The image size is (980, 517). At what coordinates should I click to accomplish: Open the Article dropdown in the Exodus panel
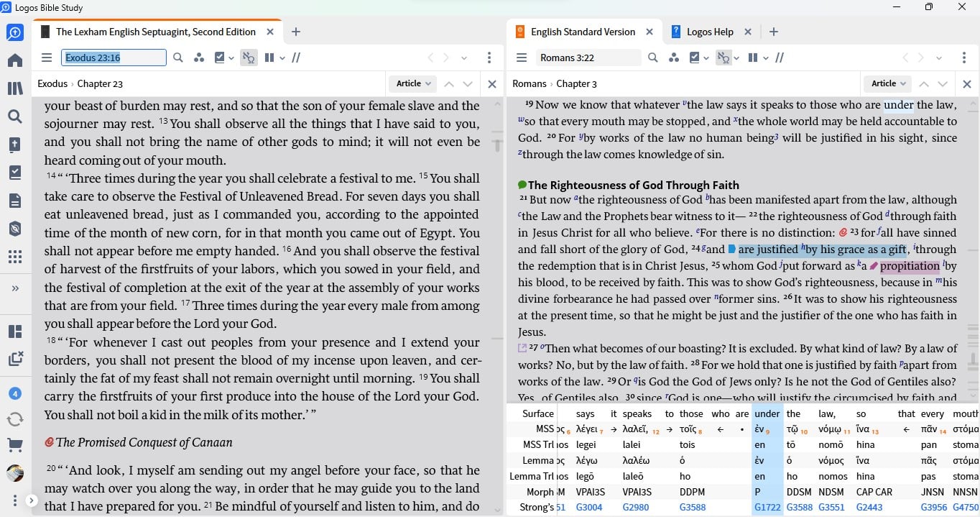coord(414,84)
